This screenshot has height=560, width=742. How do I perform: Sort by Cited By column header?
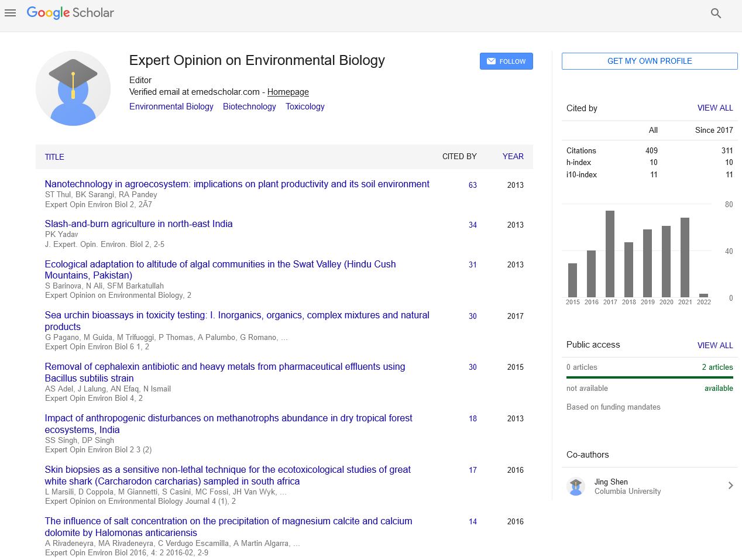click(x=459, y=156)
